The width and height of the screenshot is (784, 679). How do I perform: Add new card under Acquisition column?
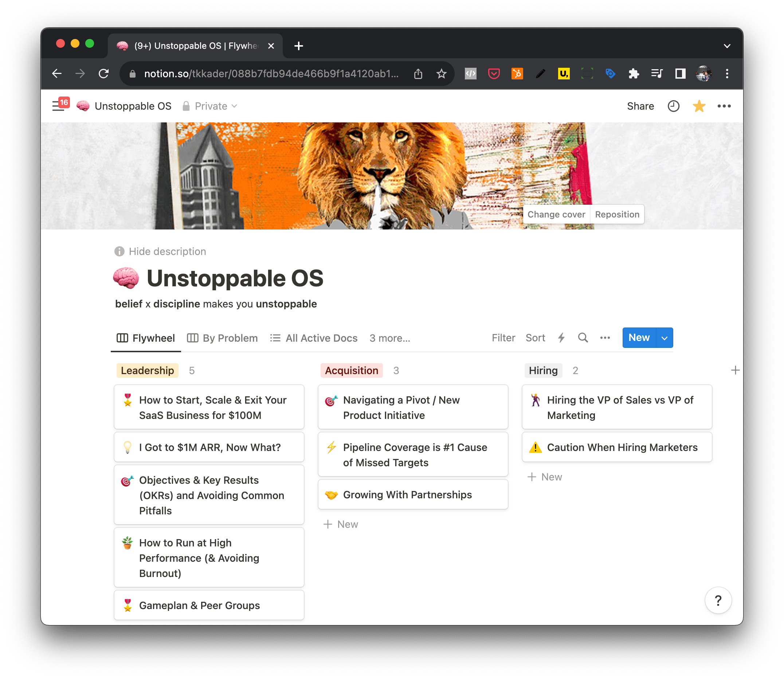click(340, 524)
